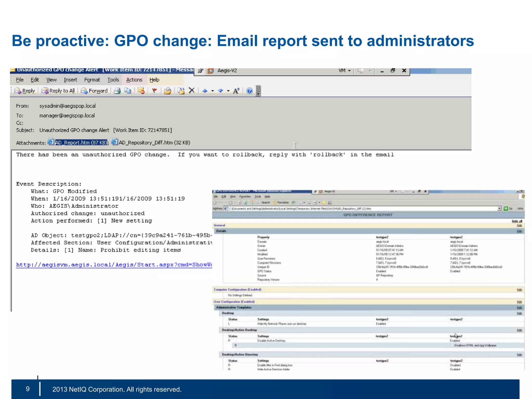The width and height of the screenshot is (532, 399).
Task: Click the pin icon on the Aegis-V2 bar
Action: (200, 71)
